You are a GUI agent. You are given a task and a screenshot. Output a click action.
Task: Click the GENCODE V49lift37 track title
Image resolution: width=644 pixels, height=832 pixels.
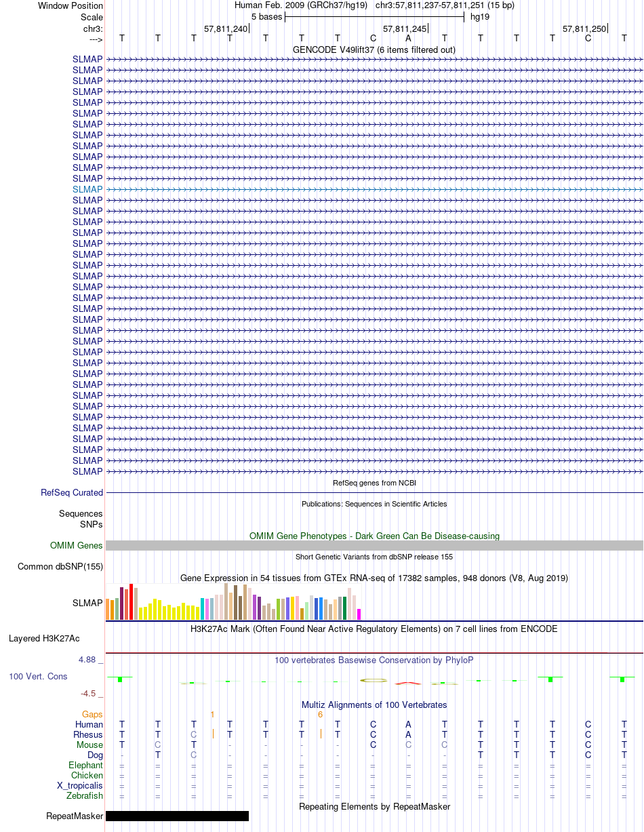click(374, 50)
